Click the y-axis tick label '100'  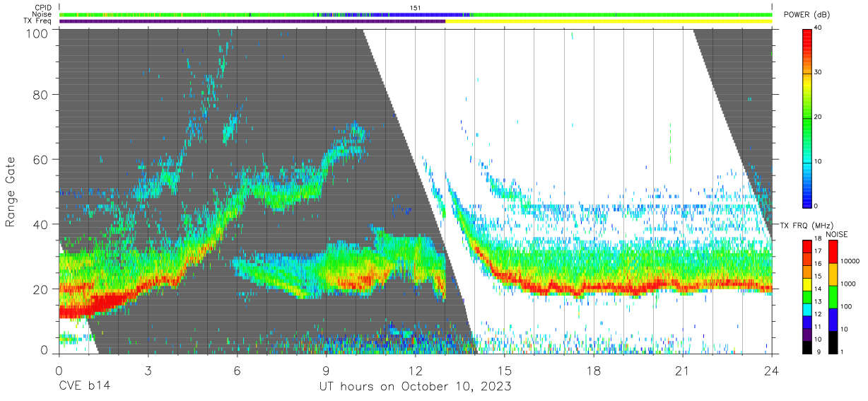37,33
